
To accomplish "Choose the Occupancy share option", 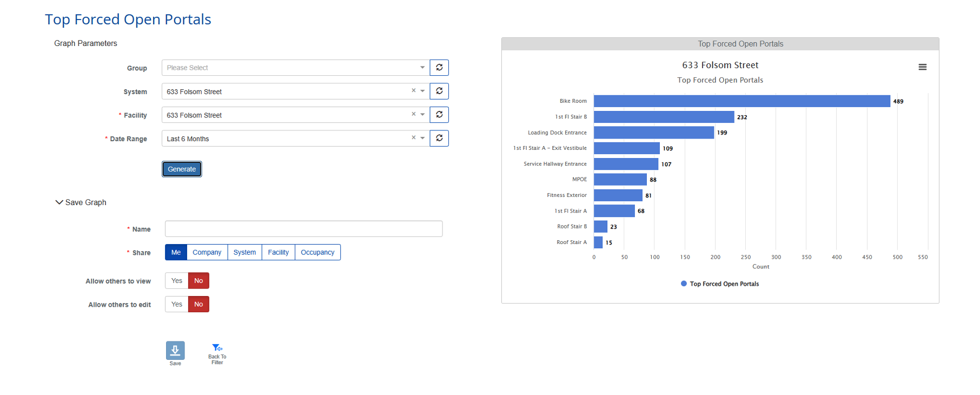I will [317, 253].
